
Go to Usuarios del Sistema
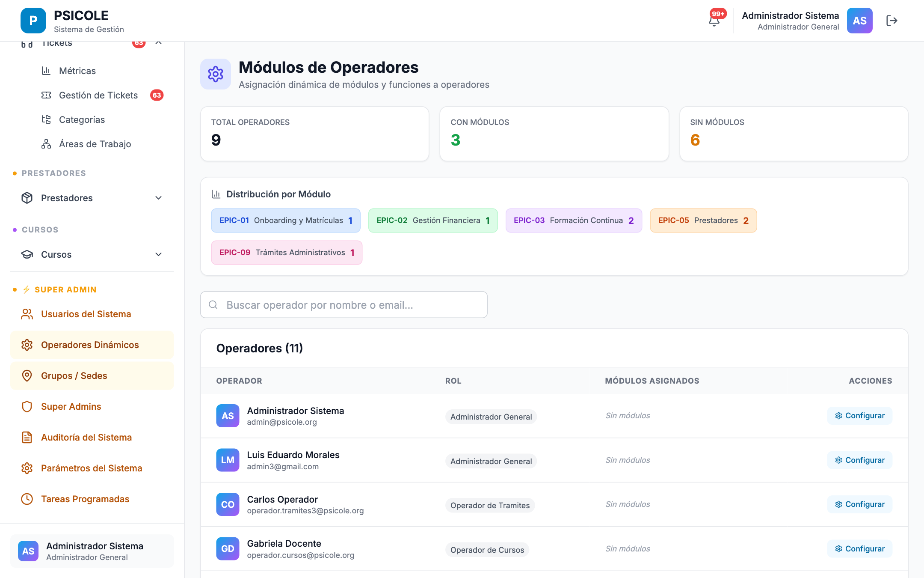[92, 314]
